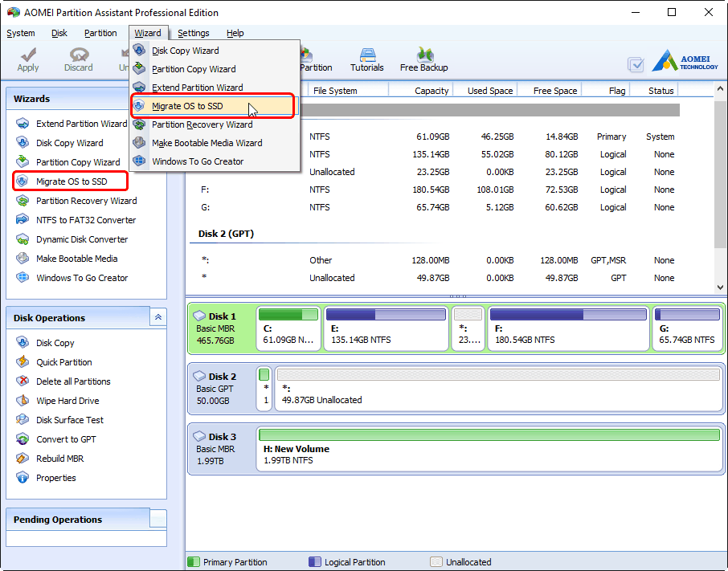The image size is (728, 571).
Task: Select 49.87GB Unallocated block on Disk 2
Action: click(498, 389)
